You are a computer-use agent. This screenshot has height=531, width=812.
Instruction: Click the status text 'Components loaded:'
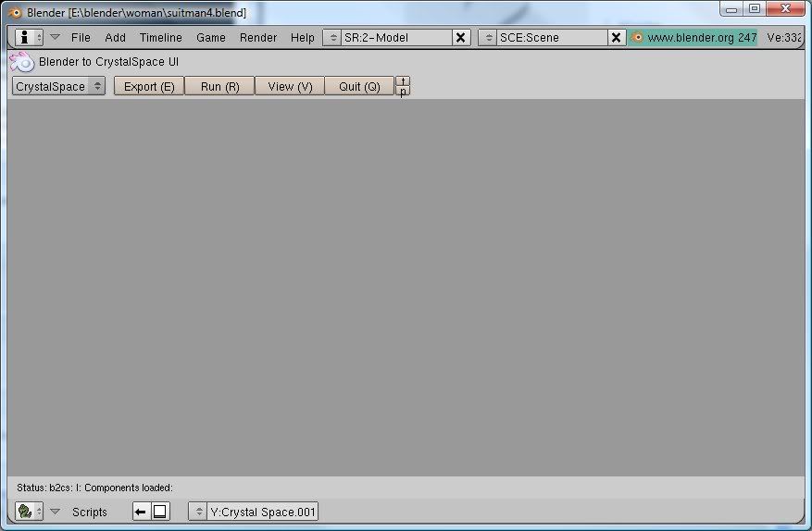pyautogui.click(x=128, y=488)
